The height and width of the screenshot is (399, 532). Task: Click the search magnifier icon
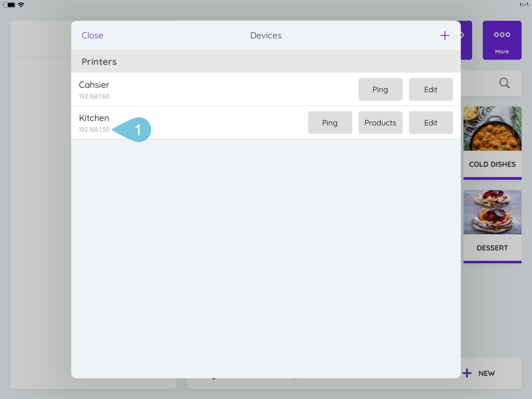click(504, 83)
